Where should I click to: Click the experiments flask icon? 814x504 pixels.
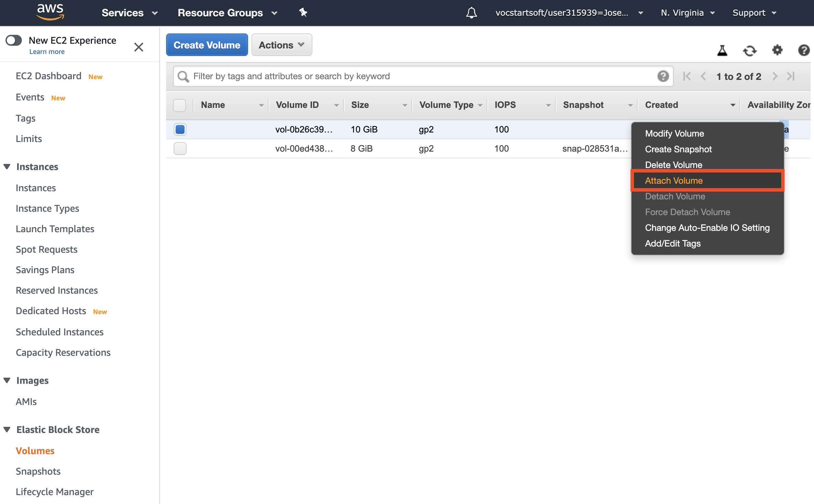coord(722,51)
